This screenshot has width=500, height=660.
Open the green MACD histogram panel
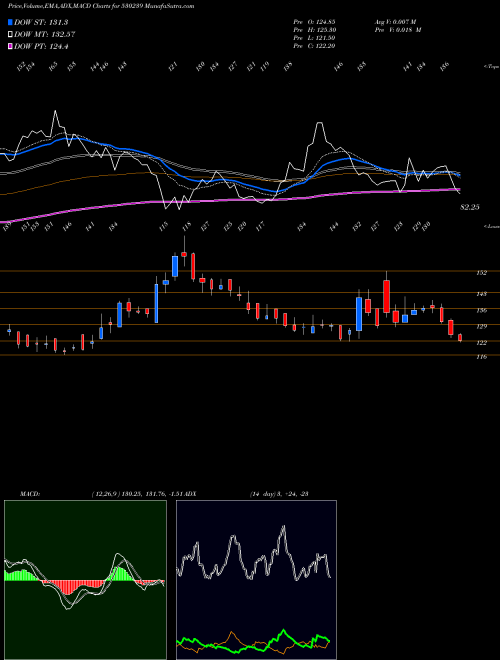pyautogui.click(x=85, y=580)
